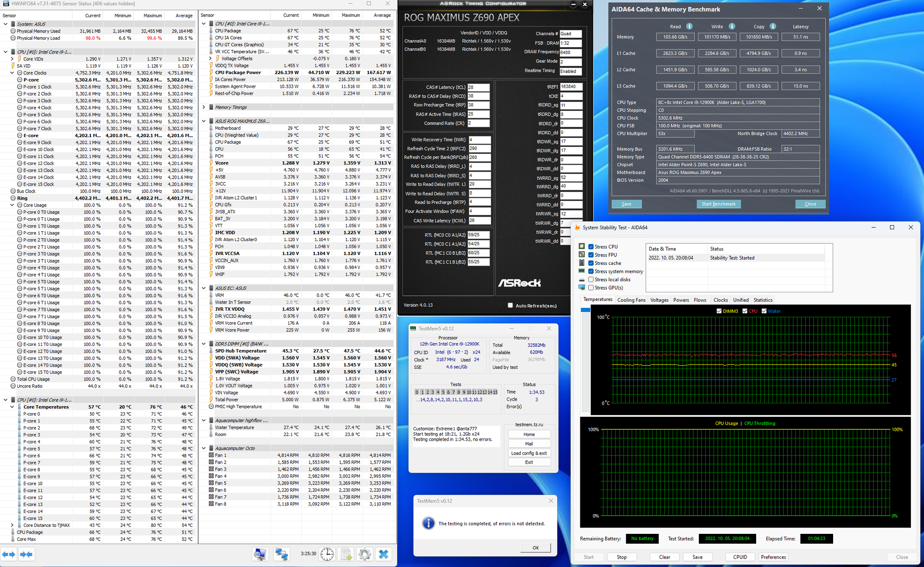Image resolution: width=924 pixels, height=567 pixels.
Task: Click the collapse columns arrows icon in HWiNFO
Action: pos(27,554)
